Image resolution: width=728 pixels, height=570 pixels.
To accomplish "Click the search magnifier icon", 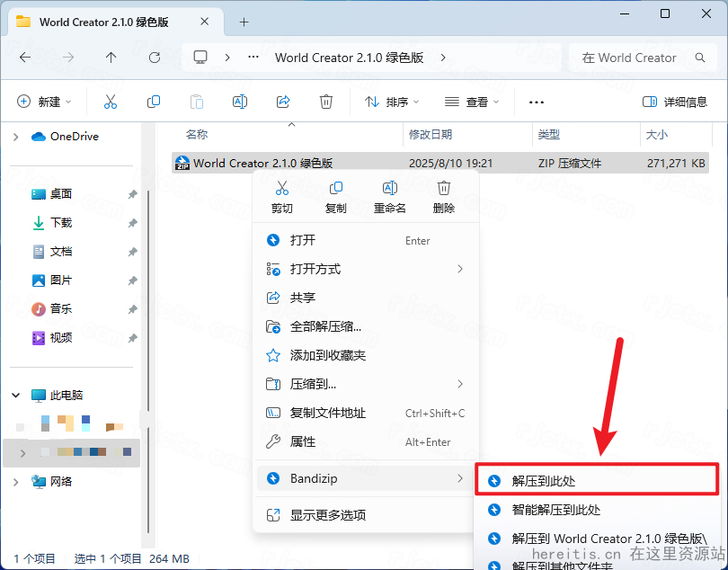I will pyautogui.click(x=700, y=58).
